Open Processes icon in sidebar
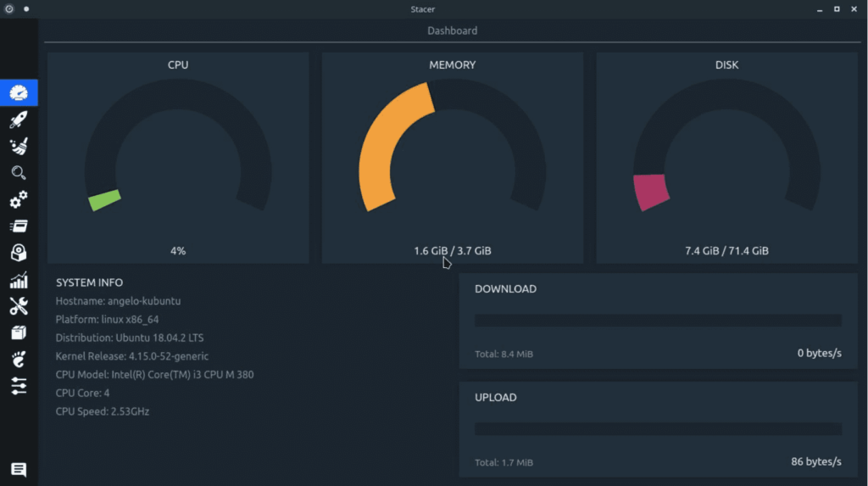This screenshot has height=486, width=868. click(x=19, y=226)
